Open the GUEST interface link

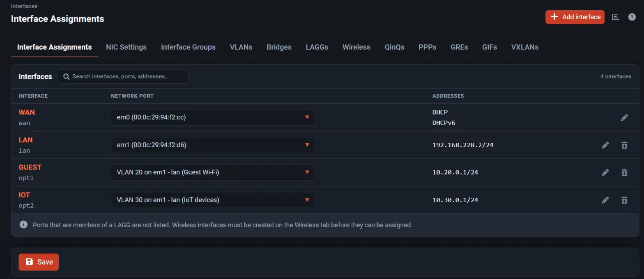coord(30,167)
